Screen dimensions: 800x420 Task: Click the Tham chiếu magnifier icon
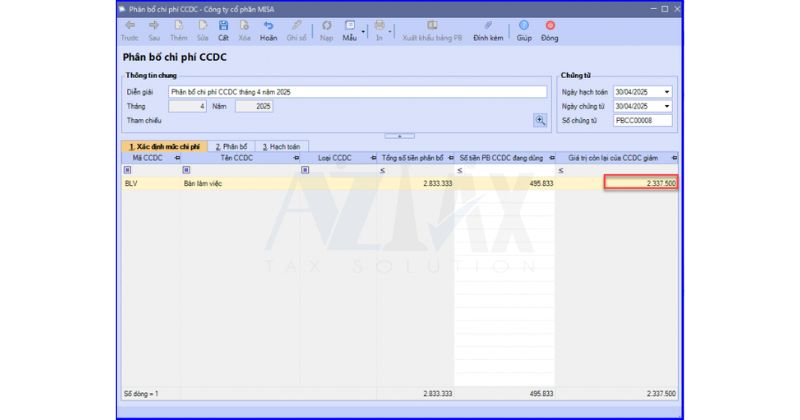pos(541,120)
